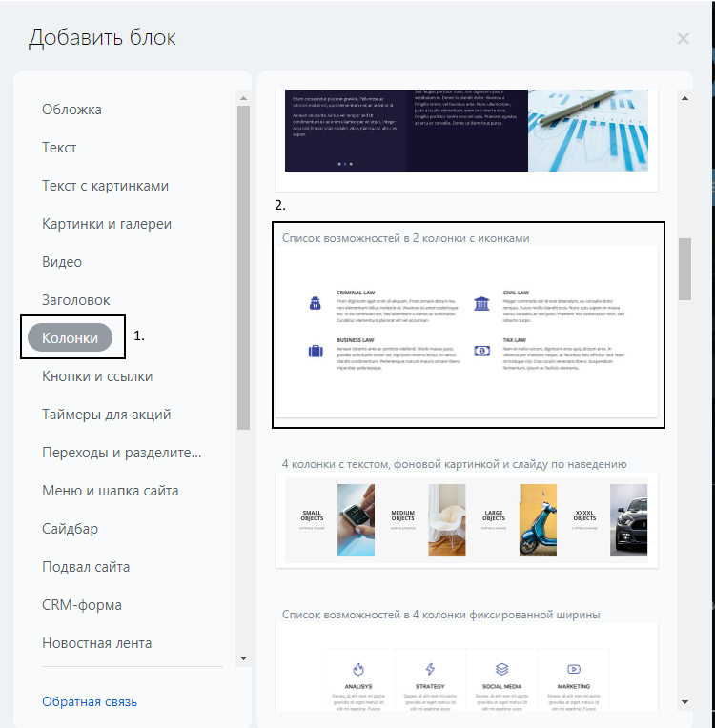Click the Список возможностей в 2 колонки title
Screen dimensions: 715x728
click(405, 238)
